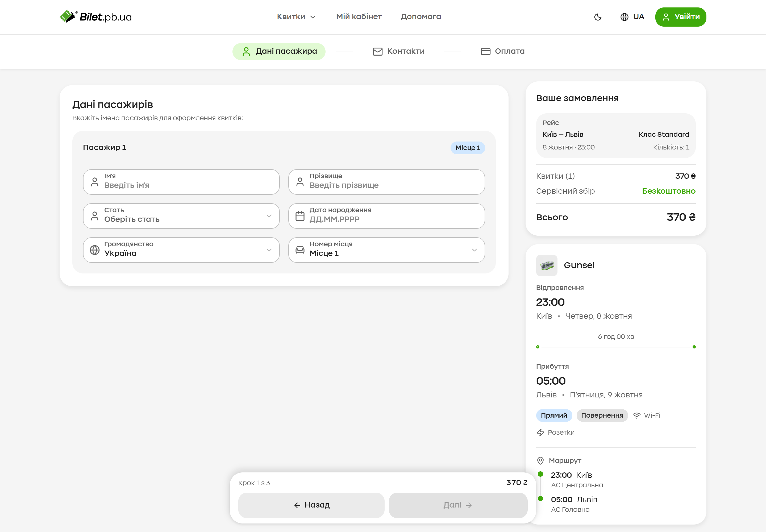This screenshot has width=766, height=532.
Task: Click the Wi-Fi icon
Action: click(x=636, y=415)
